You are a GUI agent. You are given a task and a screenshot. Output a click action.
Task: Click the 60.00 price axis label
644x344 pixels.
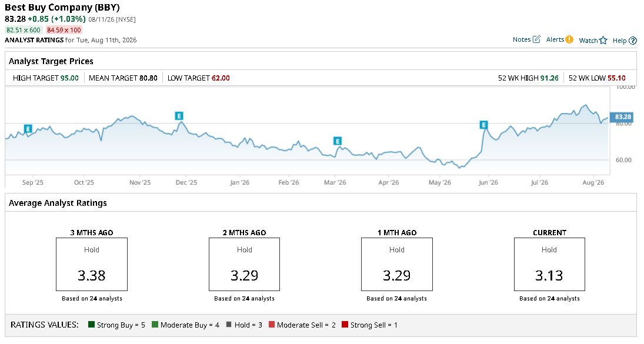point(623,160)
